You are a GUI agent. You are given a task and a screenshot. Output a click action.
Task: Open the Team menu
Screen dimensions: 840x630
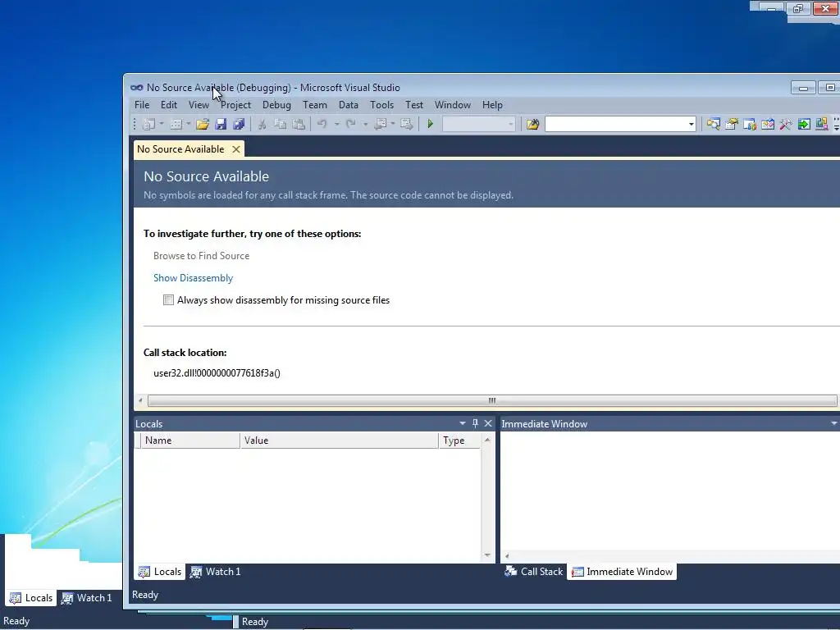coord(314,105)
